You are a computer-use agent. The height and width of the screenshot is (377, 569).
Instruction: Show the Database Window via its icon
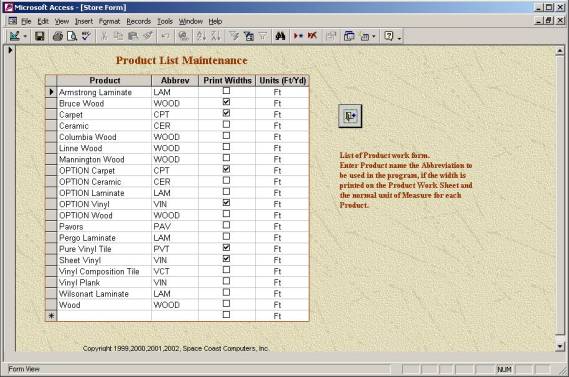(349, 36)
